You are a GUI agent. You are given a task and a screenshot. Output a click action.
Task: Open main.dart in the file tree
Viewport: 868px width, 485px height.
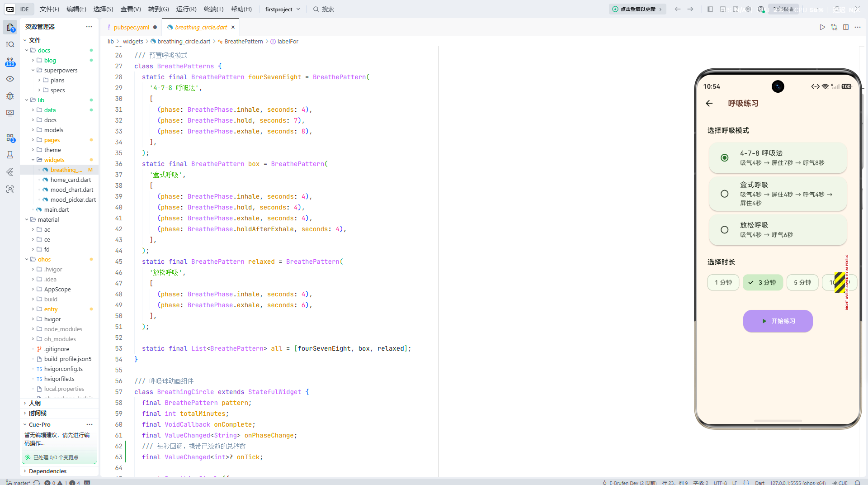[57, 209]
